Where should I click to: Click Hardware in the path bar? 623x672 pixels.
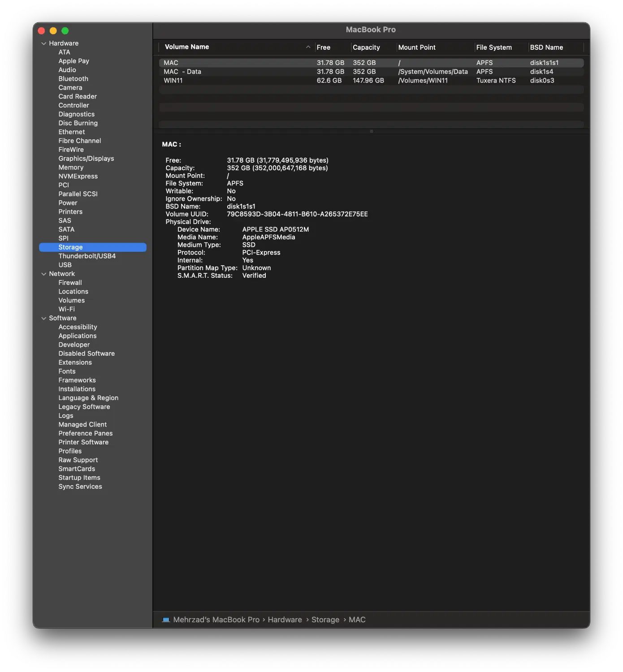[285, 620]
